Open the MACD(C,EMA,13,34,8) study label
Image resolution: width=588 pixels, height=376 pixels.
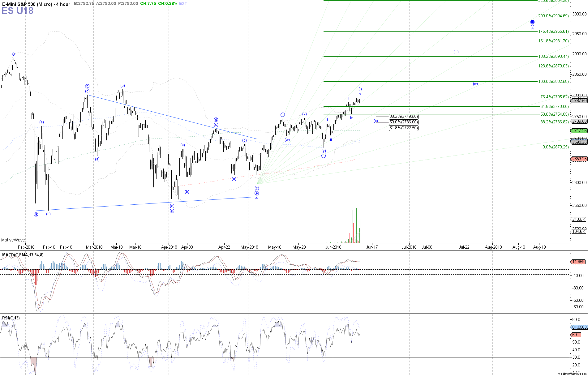tap(23, 255)
